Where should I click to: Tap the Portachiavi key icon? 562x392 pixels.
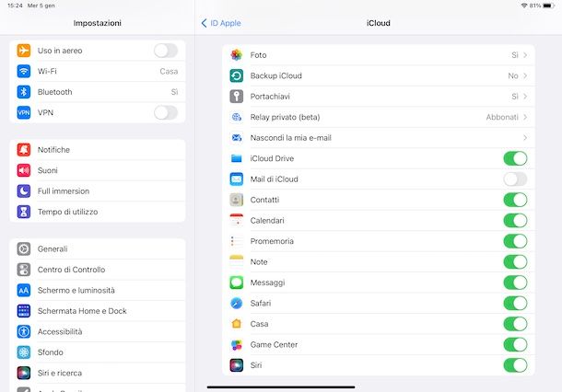pyautogui.click(x=236, y=97)
